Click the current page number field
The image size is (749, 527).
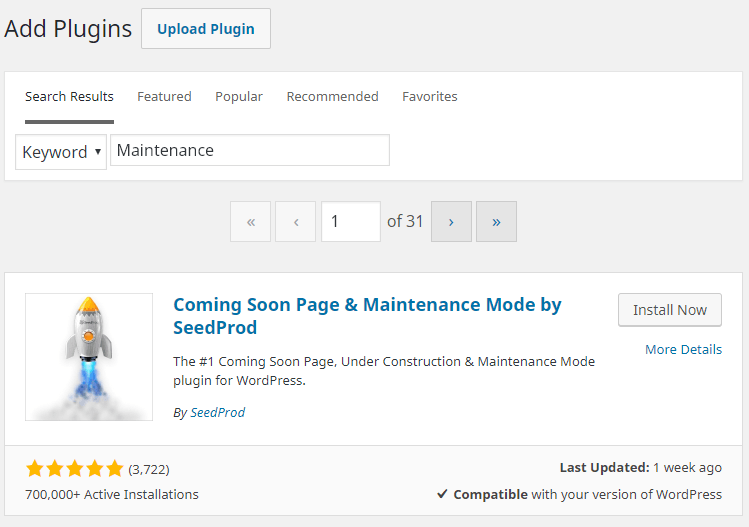[x=351, y=221]
